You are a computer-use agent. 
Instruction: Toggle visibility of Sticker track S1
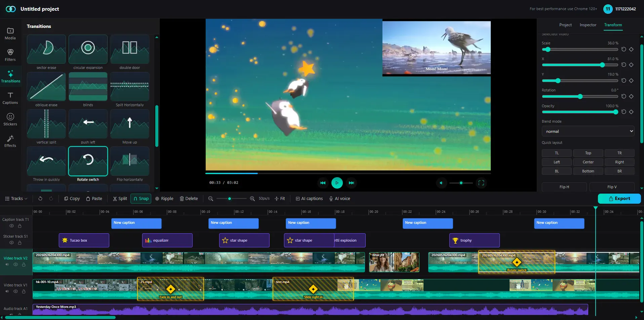pos(12,243)
